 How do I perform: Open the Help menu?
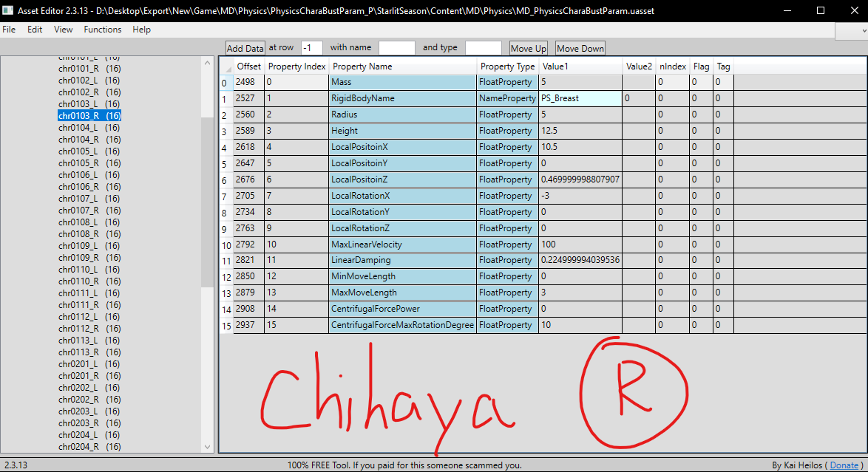(141, 30)
